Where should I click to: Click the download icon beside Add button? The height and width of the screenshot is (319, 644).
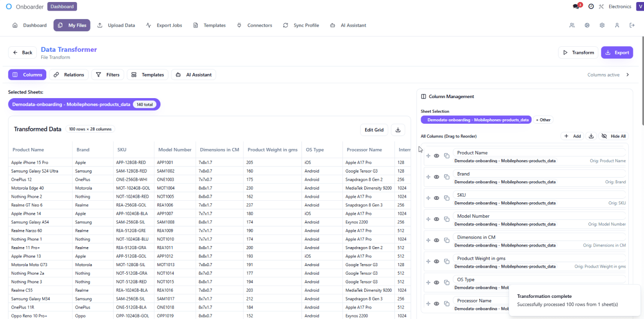pos(591,136)
